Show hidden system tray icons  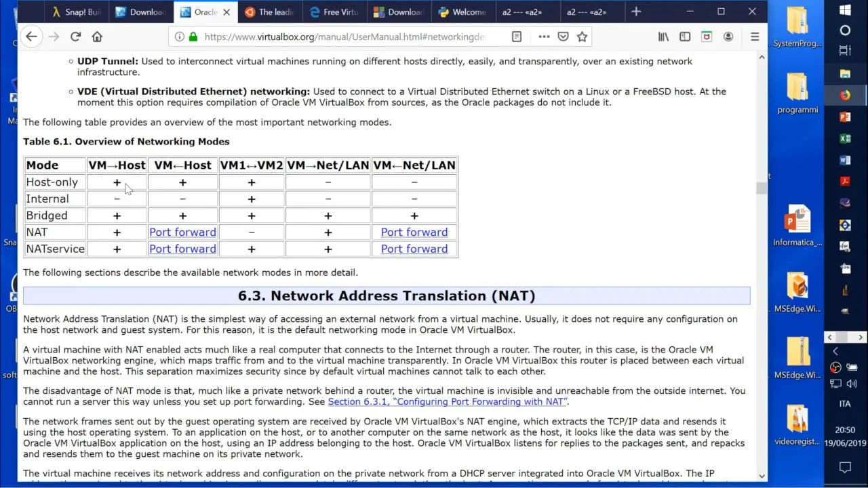[x=835, y=351]
